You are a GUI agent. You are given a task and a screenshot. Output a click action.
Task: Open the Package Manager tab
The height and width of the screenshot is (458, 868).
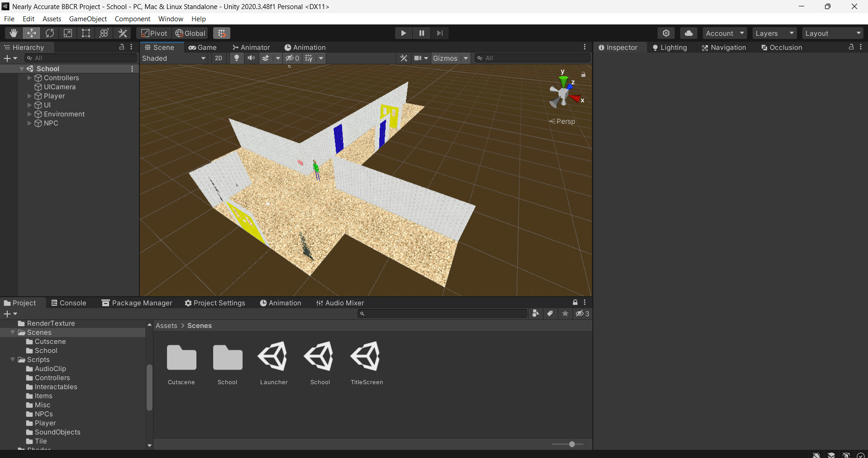click(137, 303)
